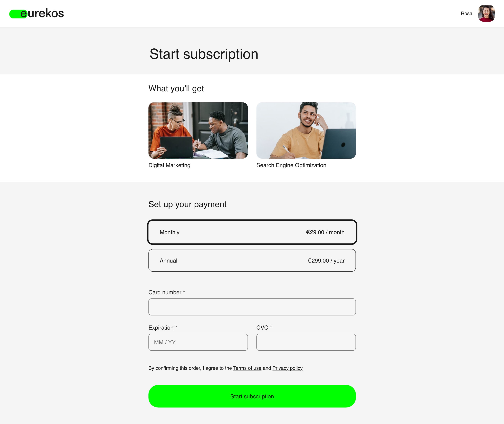The width and height of the screenshot is (504, 424).
Task: Open the Privacy policy link
Action: pos(287,368)
